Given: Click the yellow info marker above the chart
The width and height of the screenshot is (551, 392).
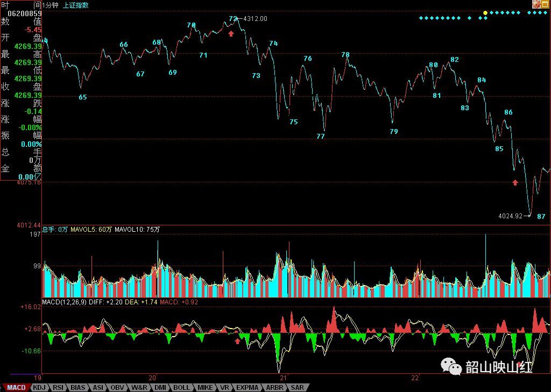Looking at the screenshot, I should 485,13.
